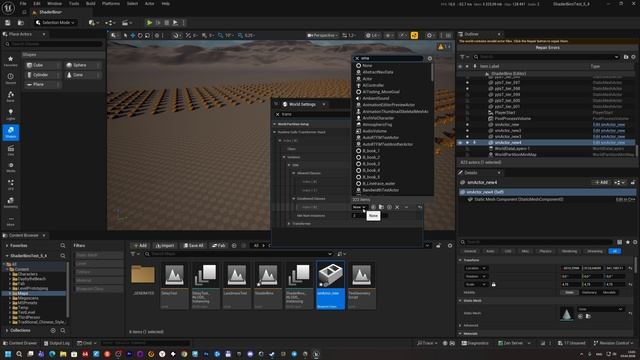Click the Stop simulation button

coord(167,22)
